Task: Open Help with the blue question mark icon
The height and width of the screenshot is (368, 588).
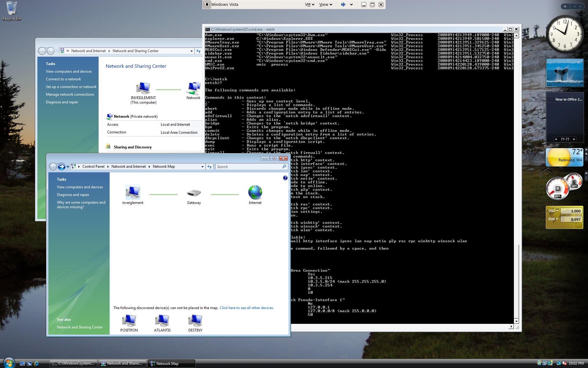Action: tap(285, 178)
